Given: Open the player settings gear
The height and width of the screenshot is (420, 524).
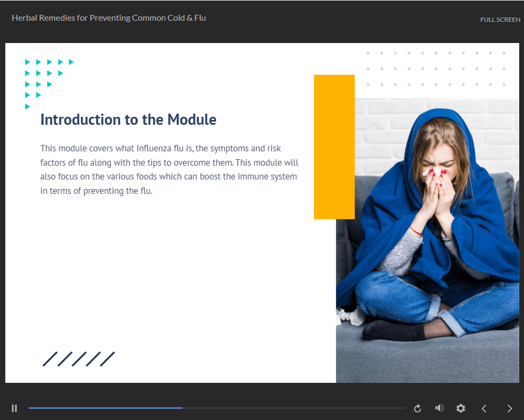Looking at the screenshot, I should coord(461,408).
